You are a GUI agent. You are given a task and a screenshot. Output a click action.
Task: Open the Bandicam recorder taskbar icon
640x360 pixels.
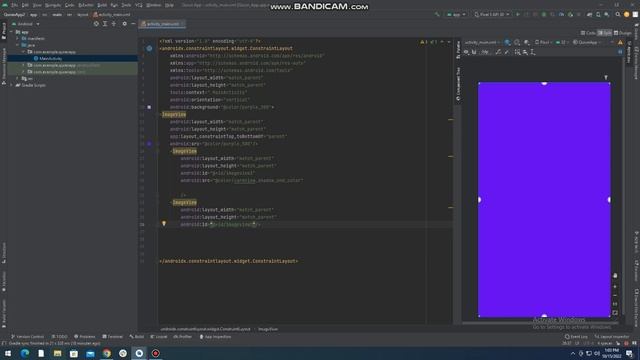(x=156, y=353)
